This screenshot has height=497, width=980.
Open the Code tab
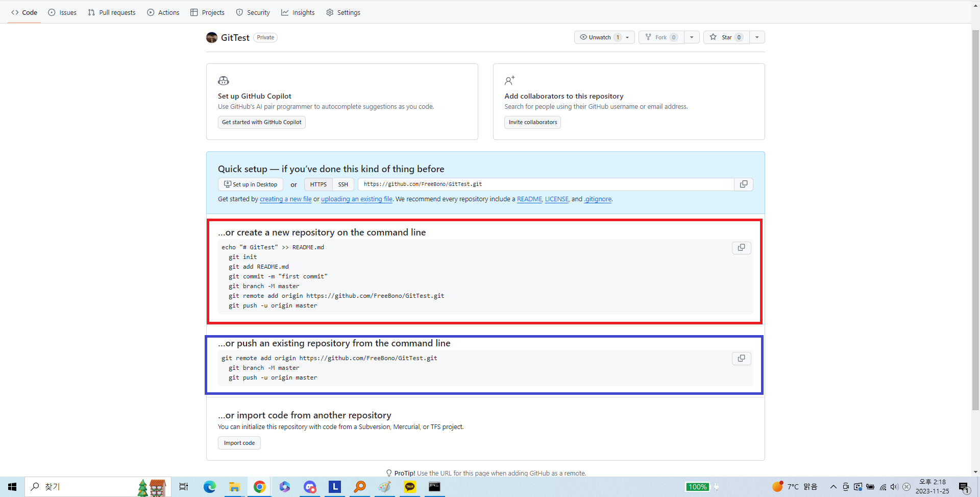tap(24, 12)
